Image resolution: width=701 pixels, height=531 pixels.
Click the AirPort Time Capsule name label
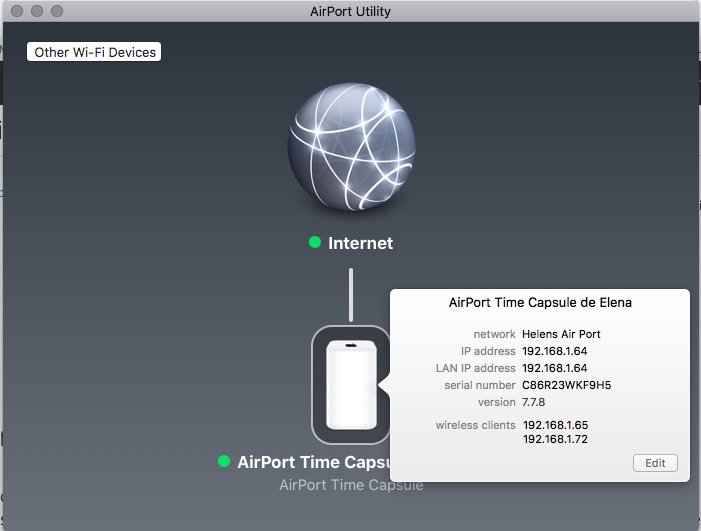coord(313,462)
